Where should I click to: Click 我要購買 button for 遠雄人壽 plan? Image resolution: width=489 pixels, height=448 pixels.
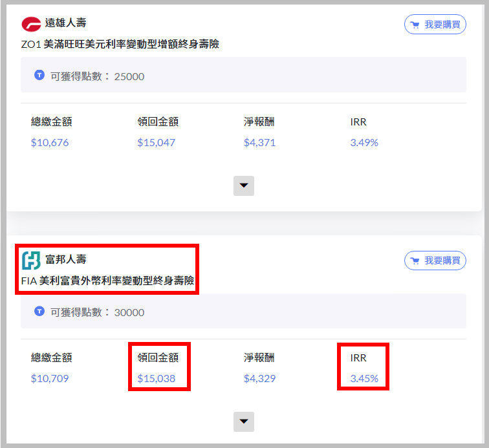point(435,25)
